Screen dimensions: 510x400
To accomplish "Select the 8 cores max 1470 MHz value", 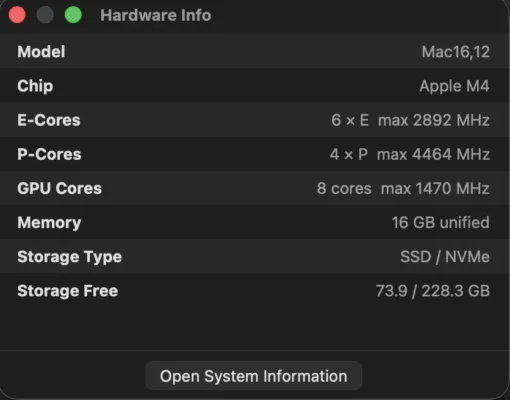I will pos(403,188).
